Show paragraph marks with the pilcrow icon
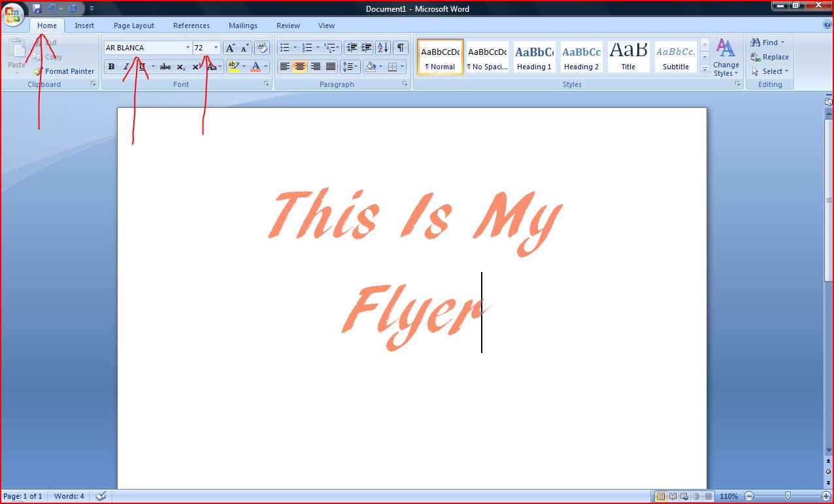 pos(401,47)
